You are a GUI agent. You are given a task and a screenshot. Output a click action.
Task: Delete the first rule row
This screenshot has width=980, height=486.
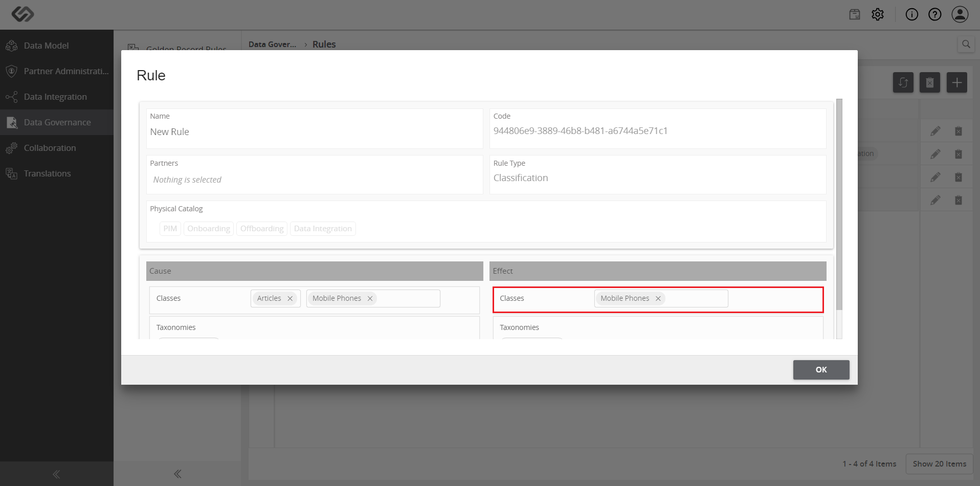coord(959,131)
